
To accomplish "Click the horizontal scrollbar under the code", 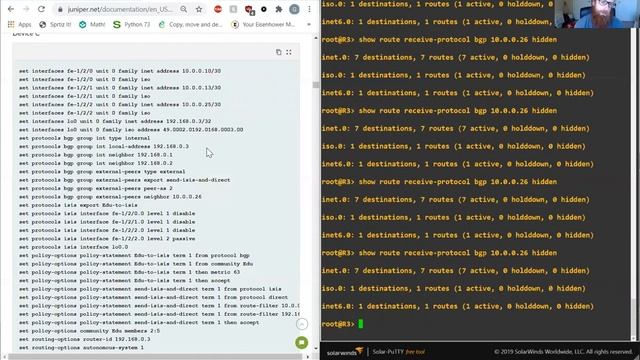I will point(155,356).
